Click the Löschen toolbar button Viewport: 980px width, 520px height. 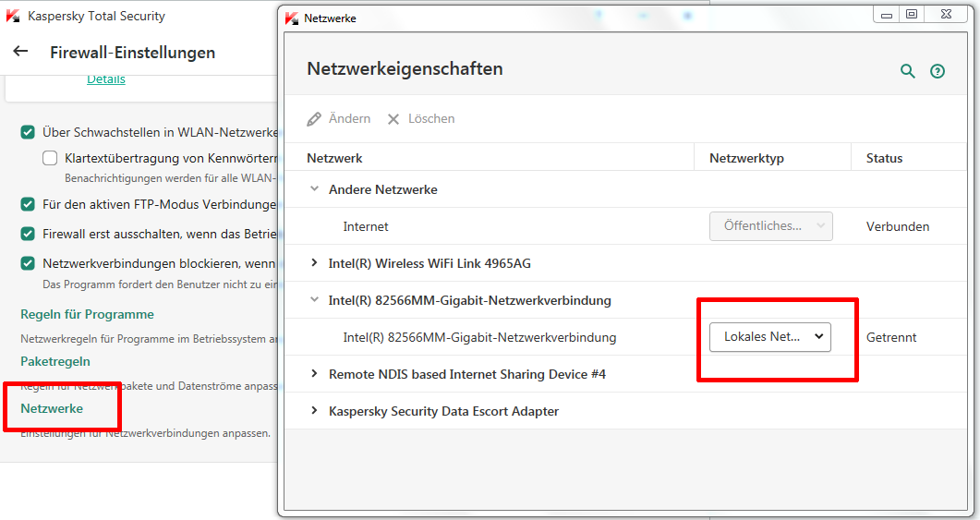(420, 118)
